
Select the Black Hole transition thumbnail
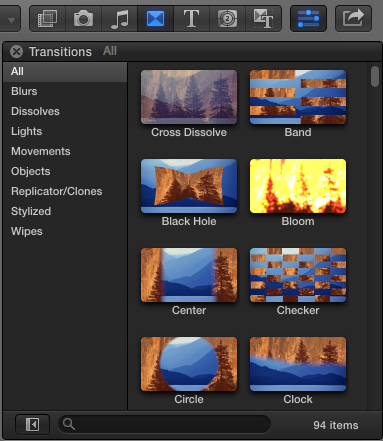[x=189, y=186]
